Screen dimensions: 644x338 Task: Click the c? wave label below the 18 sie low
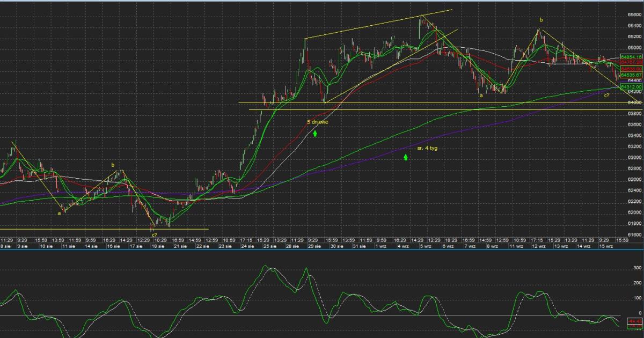pos(153,235)
